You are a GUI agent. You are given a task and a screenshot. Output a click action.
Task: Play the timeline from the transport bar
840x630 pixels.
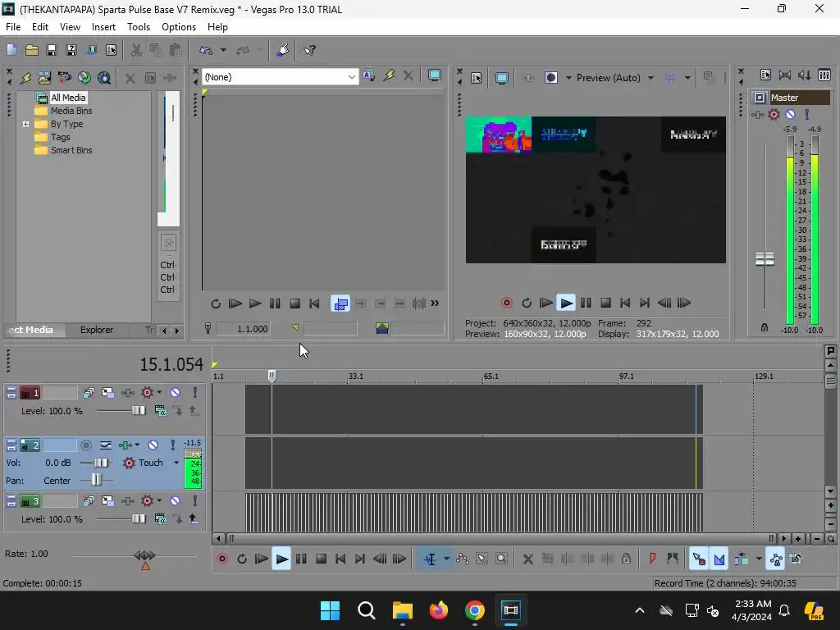click(x=281, y=559)
